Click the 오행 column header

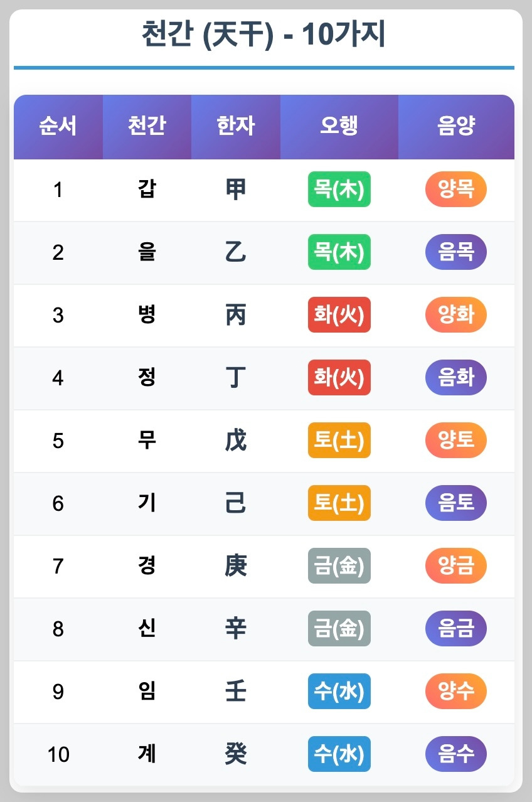click(339, 126)
